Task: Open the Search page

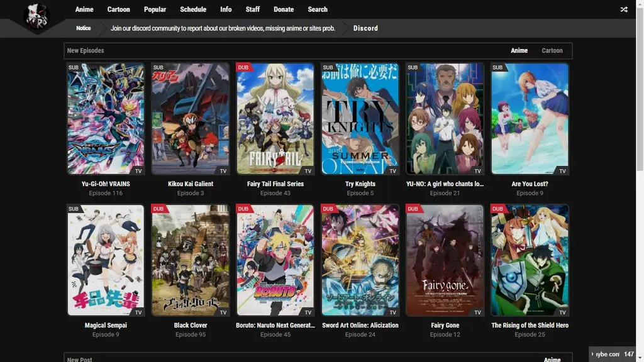Action: (x=318, y=9)
